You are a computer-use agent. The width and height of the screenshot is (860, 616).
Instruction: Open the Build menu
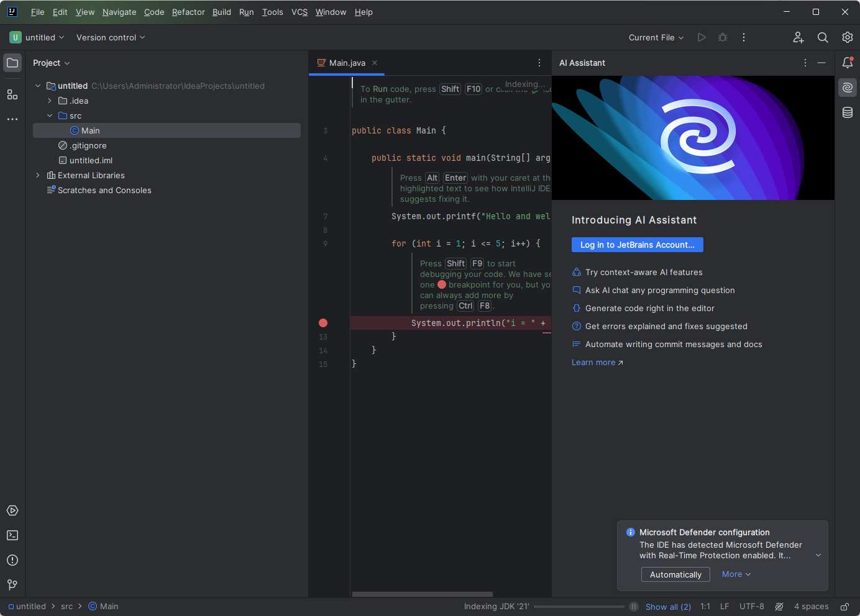[x=222, y=12]
